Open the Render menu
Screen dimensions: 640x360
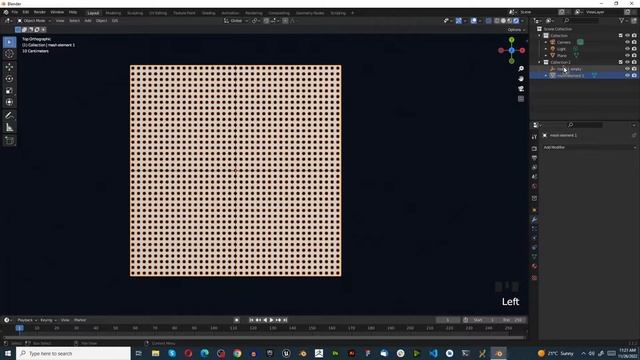click(40, 12)
